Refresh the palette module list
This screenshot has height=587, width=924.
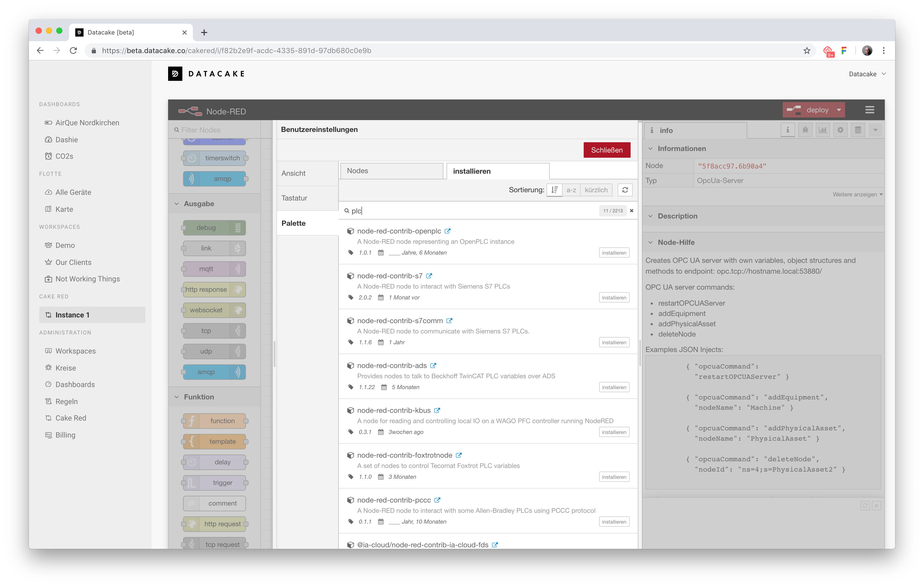(625, 189)
